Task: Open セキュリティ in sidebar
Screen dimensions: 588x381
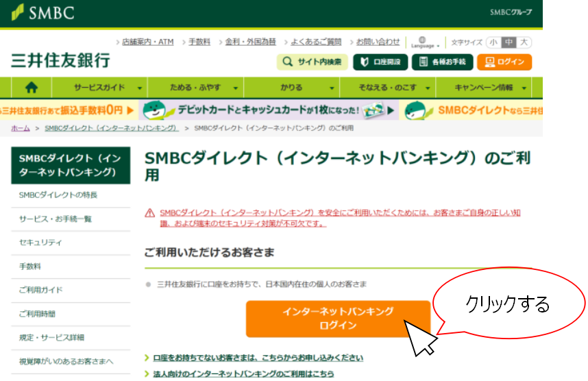Action: (x=71, y=243)
